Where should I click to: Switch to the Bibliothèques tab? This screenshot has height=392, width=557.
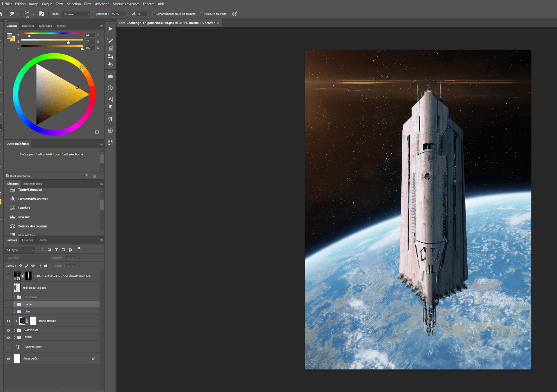tap(32, 184)
